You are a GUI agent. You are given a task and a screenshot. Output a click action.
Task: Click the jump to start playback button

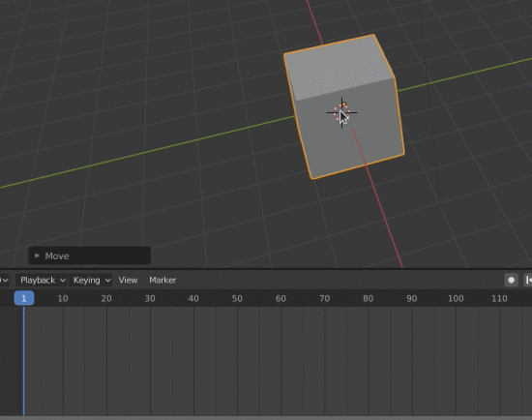point(528,280)
